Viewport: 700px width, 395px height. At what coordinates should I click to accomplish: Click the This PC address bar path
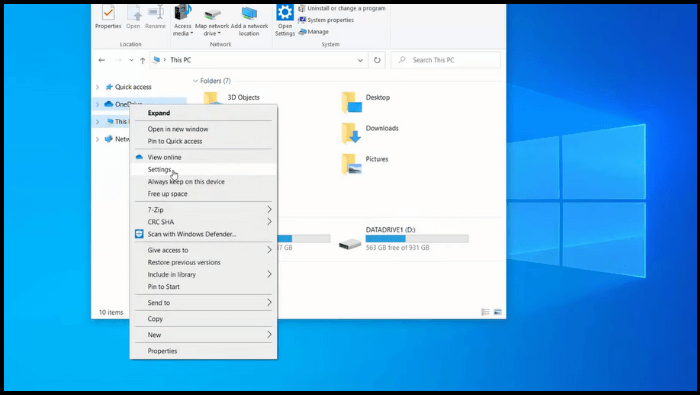(x=180, y=60)
